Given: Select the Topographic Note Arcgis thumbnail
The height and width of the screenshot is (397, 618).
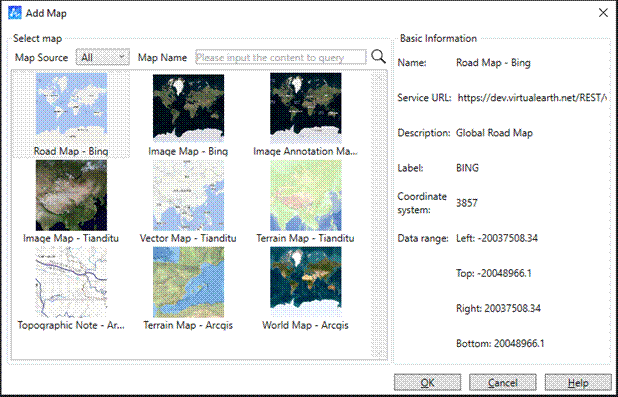Looking at the screenshot, I should pyautogui.click(x=71, y=282).
